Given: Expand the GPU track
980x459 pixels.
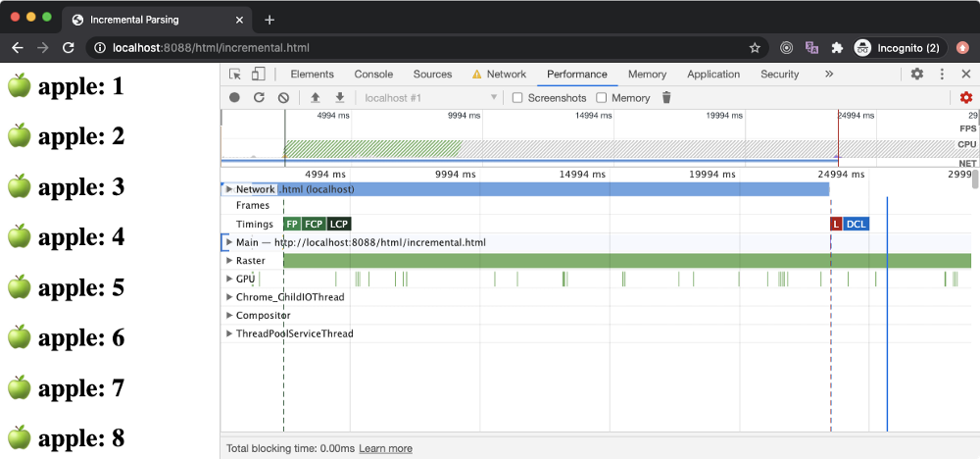Looking at the screenshot, I should pos(229,279).
